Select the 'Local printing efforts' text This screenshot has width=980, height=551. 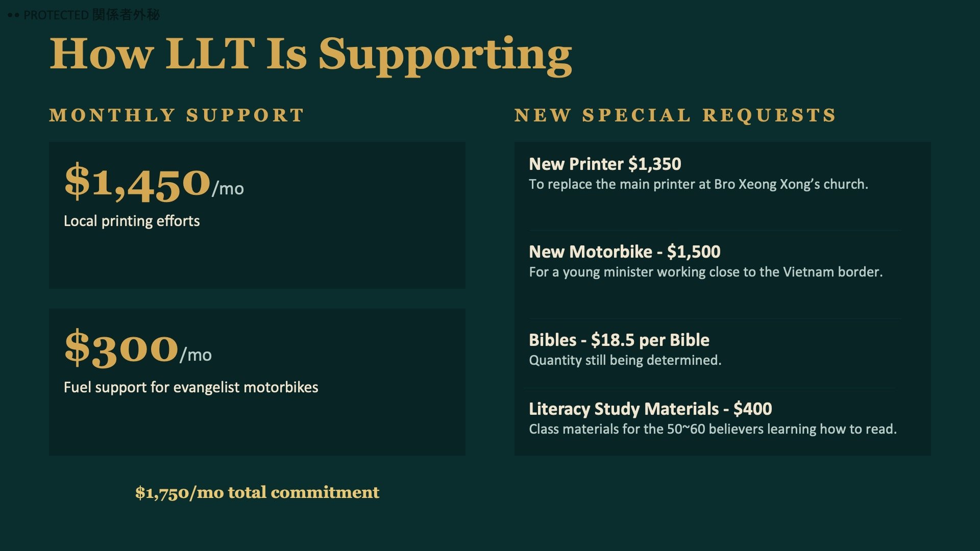[x=132, y=221]
